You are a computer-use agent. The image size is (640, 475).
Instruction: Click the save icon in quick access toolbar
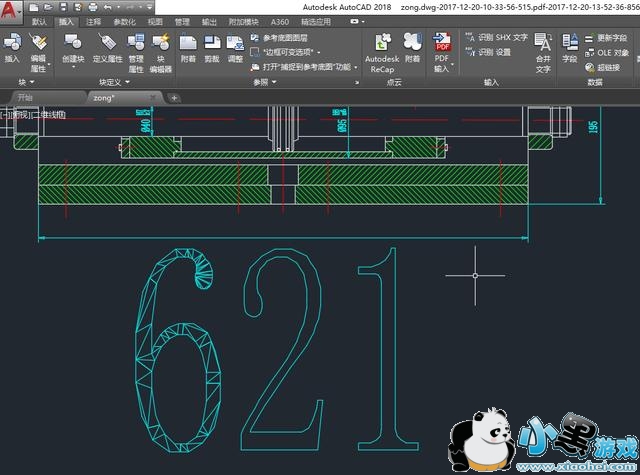64,6
